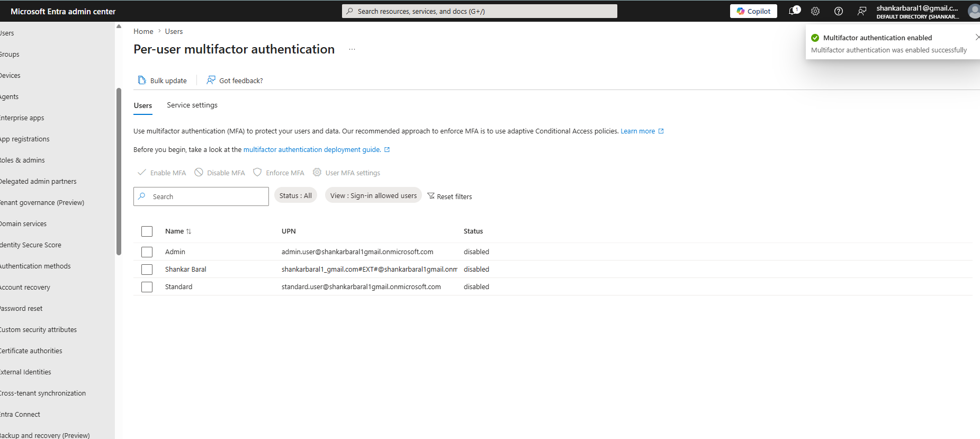Open portal settings gear icon

click(x=815, y=11)
